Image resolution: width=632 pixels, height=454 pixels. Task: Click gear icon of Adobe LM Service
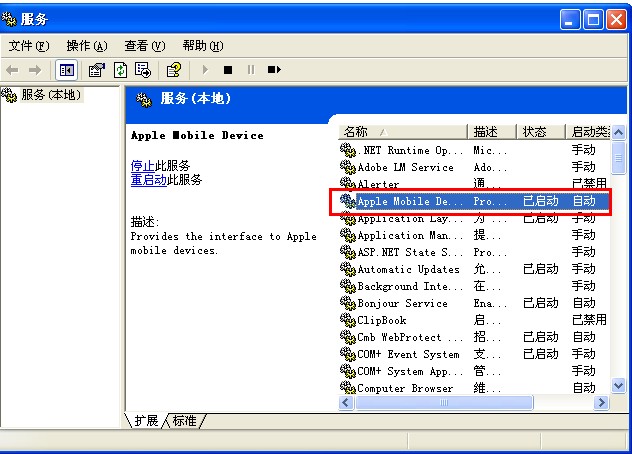pyautogui.click(x=347, y=167)
